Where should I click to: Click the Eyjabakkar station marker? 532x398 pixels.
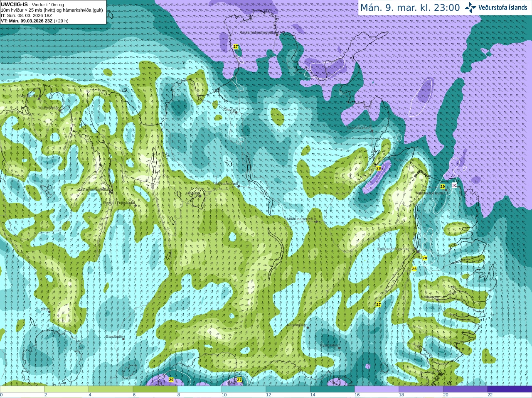point(339,348)
